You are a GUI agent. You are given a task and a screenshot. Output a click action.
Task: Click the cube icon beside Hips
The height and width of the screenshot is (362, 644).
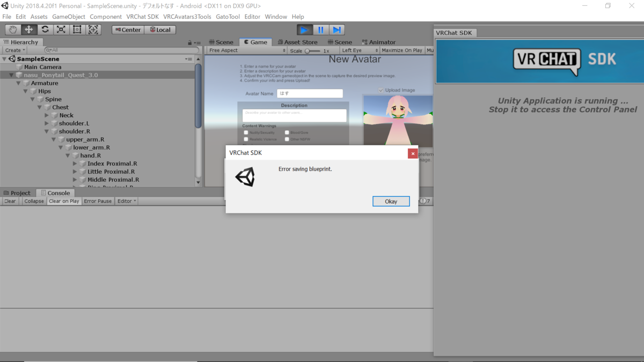tap(33, 91)
